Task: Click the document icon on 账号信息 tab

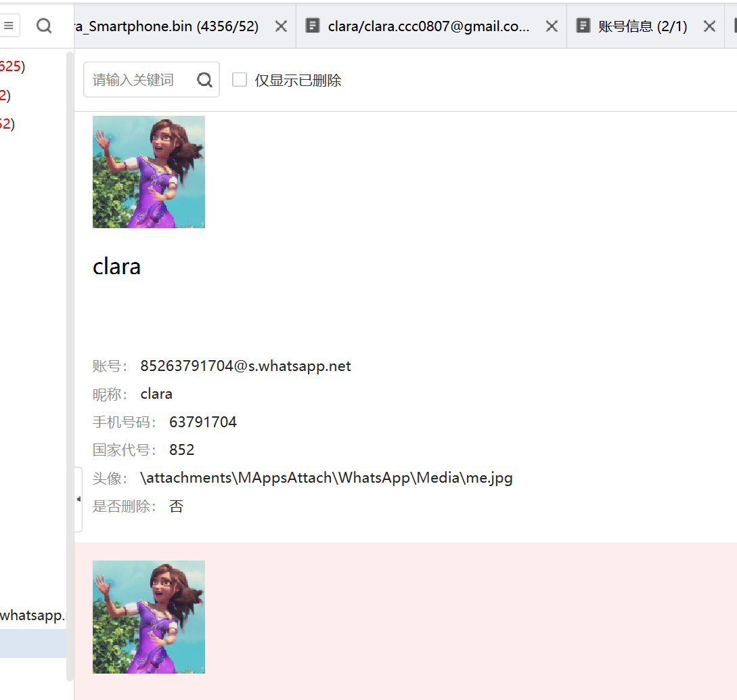Action: point(583,25)
